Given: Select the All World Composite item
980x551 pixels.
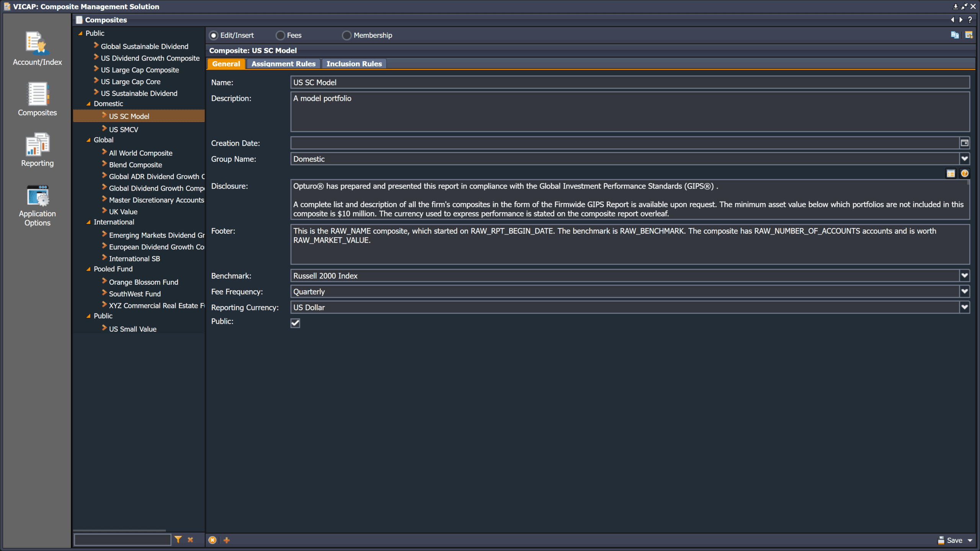Looking at the screenshot, I should point(140,153).
